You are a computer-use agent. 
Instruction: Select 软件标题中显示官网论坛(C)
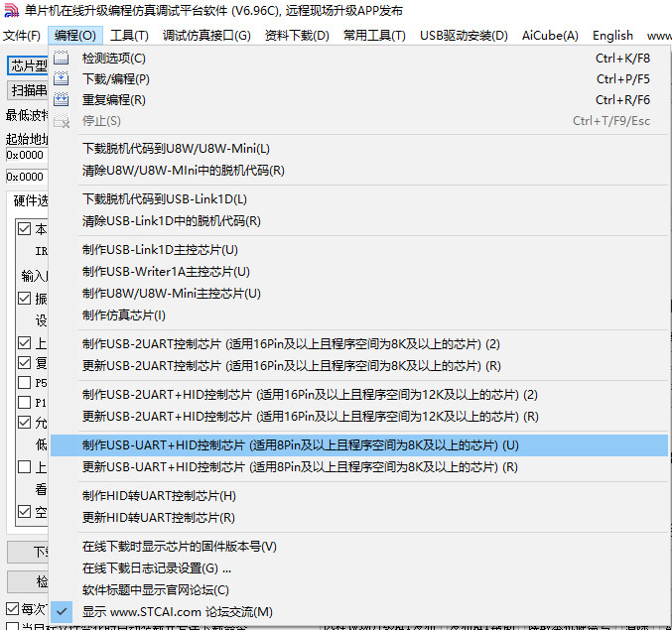click(359, 589)
